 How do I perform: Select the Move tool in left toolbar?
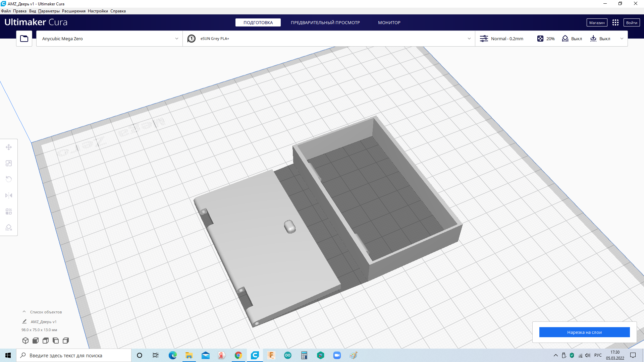click(9, 147)
